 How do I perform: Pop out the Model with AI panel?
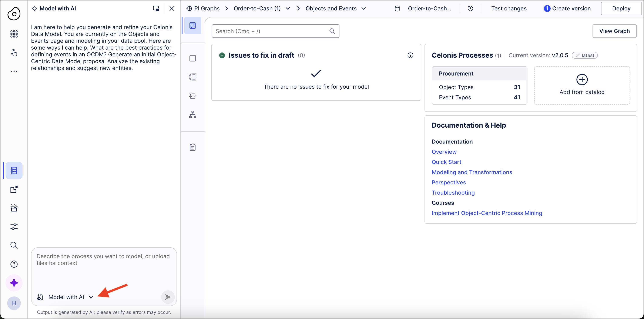pyautogui.click(x=156, y=9)
